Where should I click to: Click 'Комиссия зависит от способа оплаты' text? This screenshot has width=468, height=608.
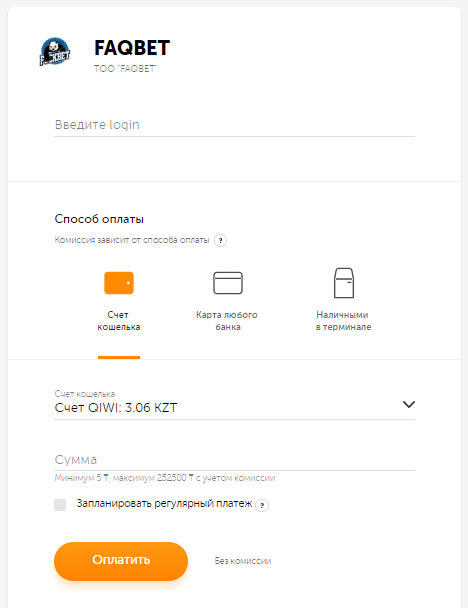[132, 240]
